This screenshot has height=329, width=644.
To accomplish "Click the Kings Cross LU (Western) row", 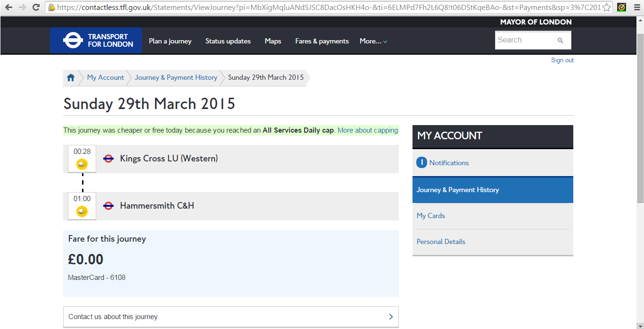I will tap(231, 159).
